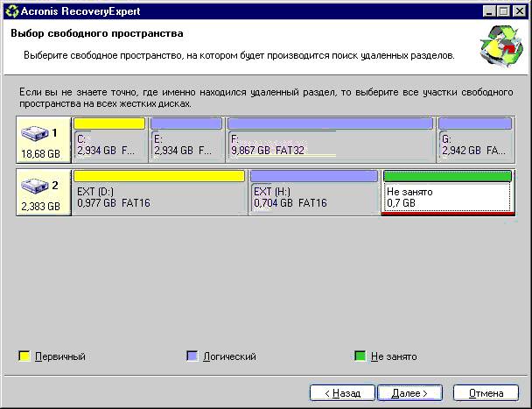Select the F: 9,867 GB FAT32 partition
Image resolution: width=532 pixels, height=409 pixels.
pos(329,145)
